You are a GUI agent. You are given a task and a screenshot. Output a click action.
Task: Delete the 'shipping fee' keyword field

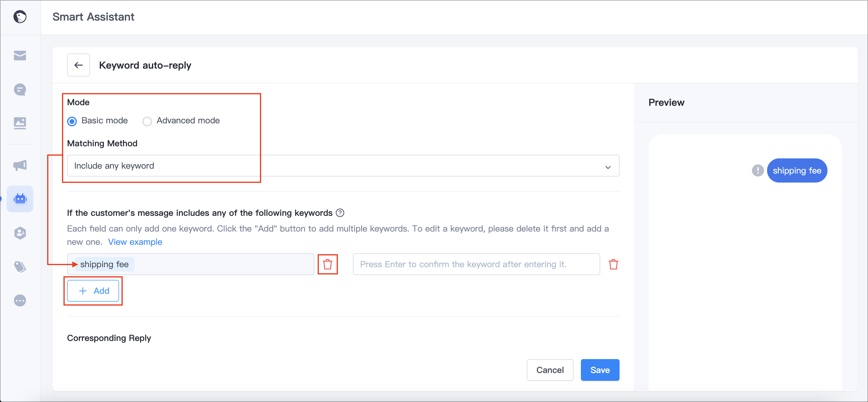point(328,264)
